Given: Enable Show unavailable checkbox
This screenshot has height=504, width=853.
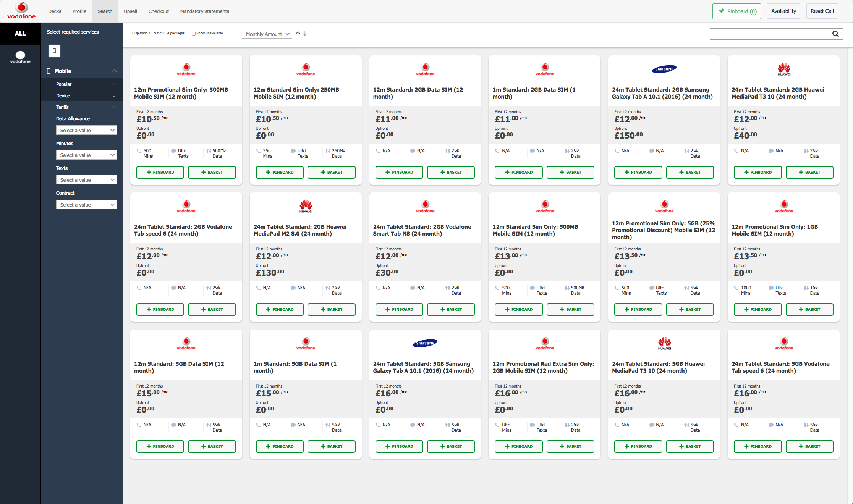Looking at the screenshot, I should click(194, 34).
